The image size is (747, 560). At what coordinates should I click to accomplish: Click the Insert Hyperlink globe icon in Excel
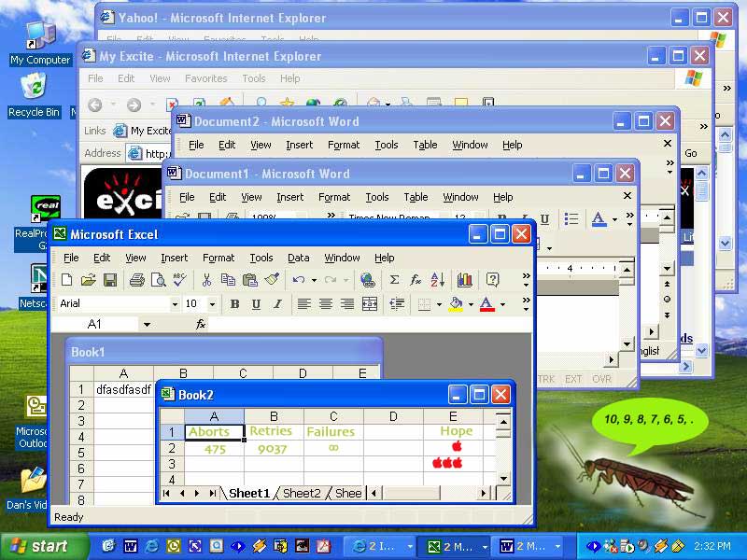(367, 280)
